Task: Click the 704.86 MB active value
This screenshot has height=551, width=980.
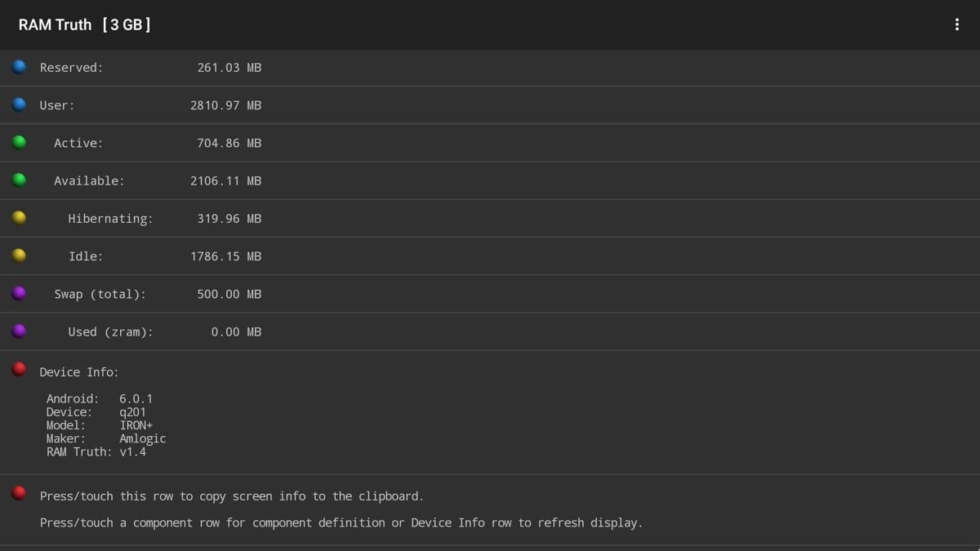Action: click(229, 143)
